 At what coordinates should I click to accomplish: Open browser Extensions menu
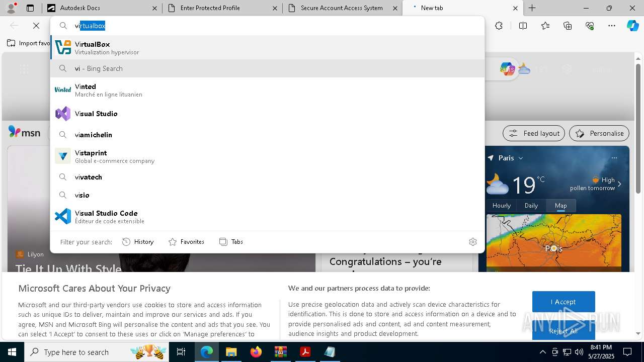pos(499,26)
